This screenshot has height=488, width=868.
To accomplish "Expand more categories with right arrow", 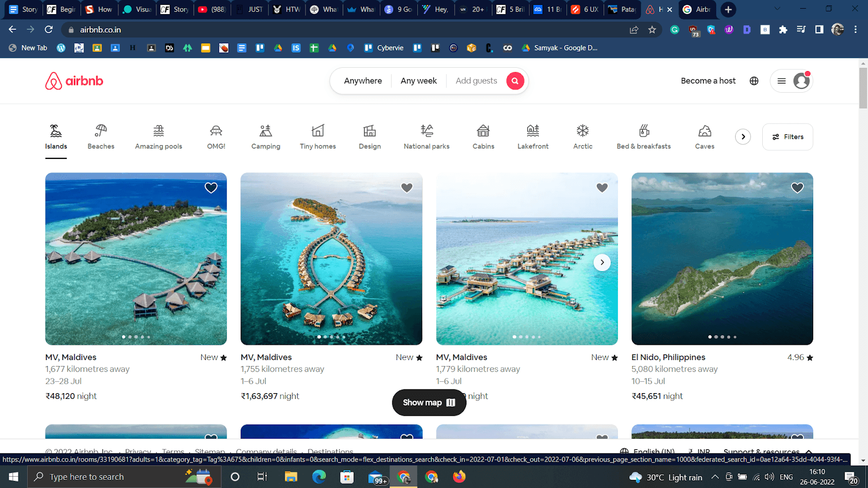I will (742, 137).
